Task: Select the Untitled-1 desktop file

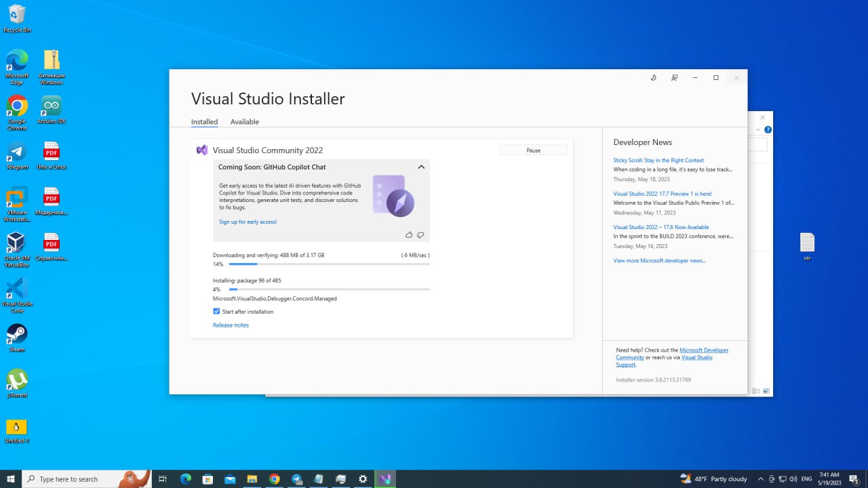Action: coord(17,431)
